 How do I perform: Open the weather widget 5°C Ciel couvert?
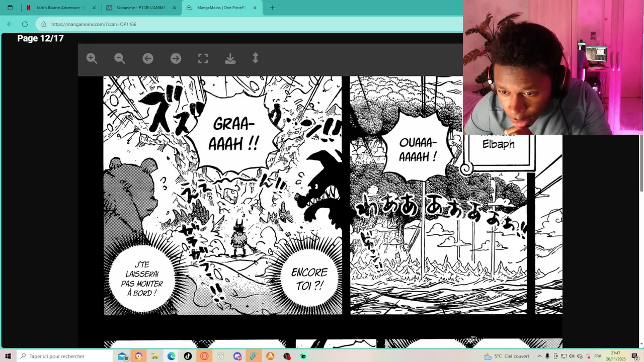pos(506,356)
